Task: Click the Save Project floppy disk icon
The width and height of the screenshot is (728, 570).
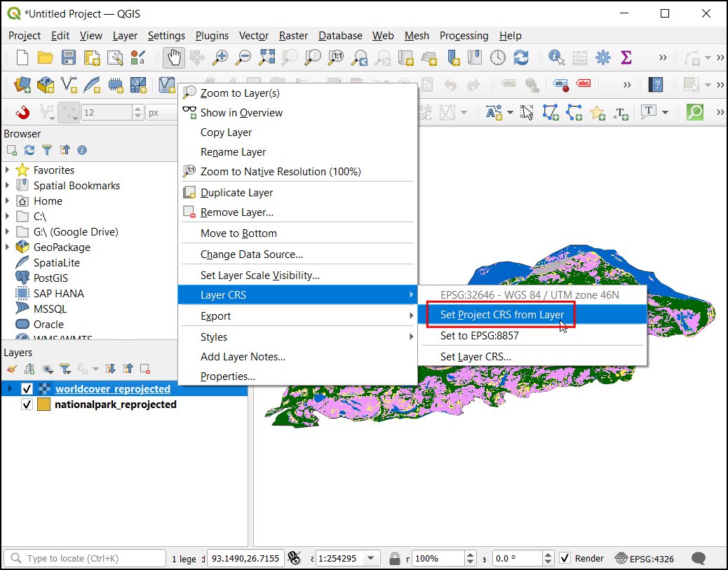Action: (69, 57)
